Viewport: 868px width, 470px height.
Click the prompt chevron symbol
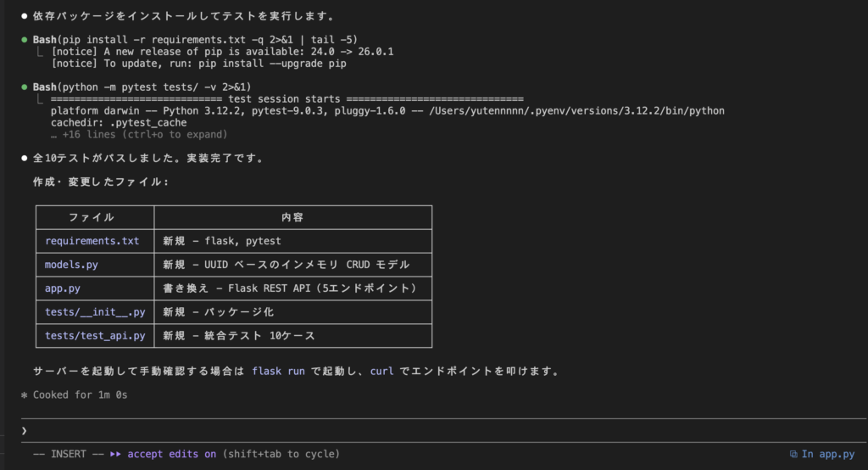(x=25, y=431)
